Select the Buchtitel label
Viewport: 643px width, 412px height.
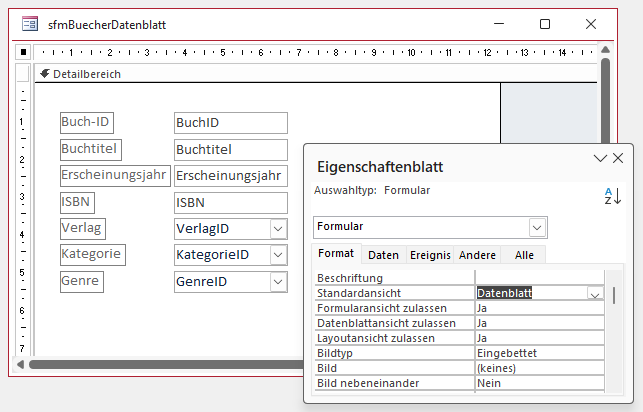tap(91, 149)
